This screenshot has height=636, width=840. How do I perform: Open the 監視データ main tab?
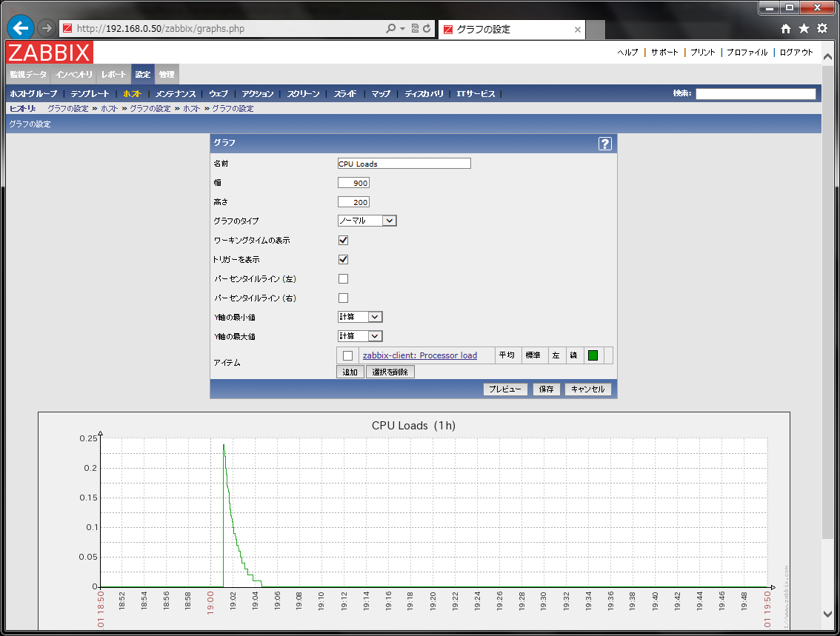pos(28,75)
